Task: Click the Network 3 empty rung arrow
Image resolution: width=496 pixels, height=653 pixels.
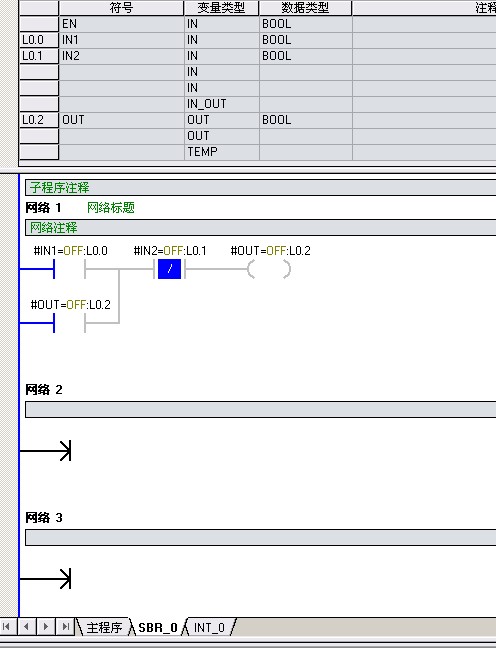Action: [x=46, y=578]
